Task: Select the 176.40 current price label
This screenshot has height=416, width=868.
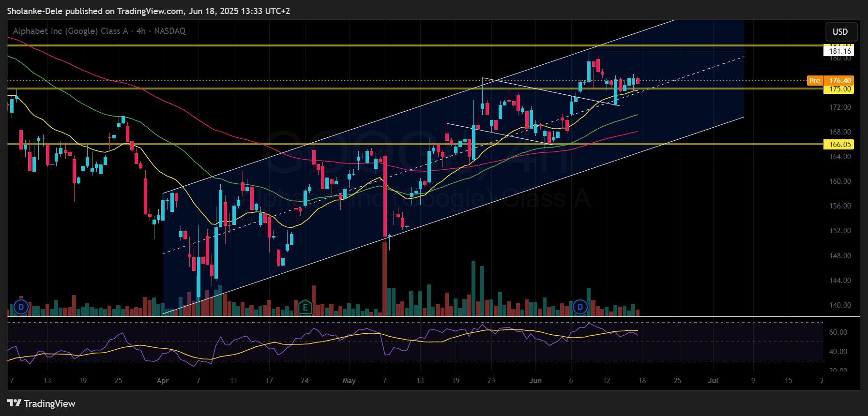Action: [840, 81]
